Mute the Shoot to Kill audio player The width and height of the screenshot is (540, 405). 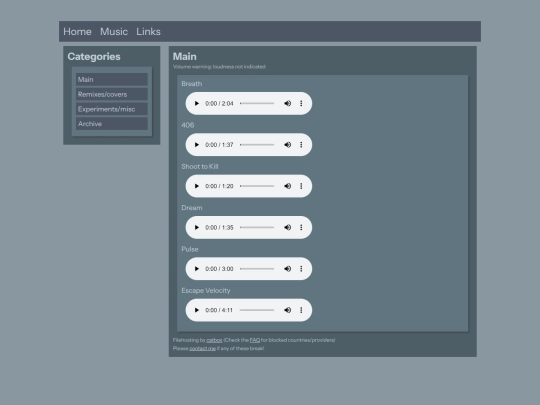click(287, 186)
